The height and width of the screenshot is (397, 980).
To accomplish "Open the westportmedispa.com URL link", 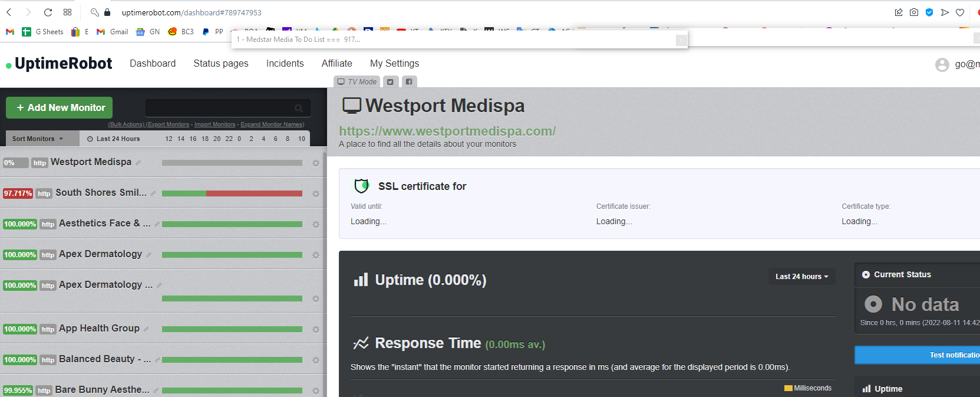I will 447,131.
